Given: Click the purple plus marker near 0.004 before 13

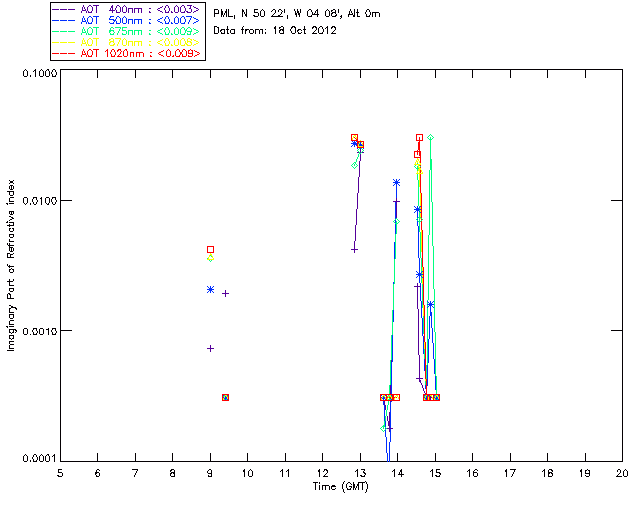Looking at the screenshot, I should [354, 250].
